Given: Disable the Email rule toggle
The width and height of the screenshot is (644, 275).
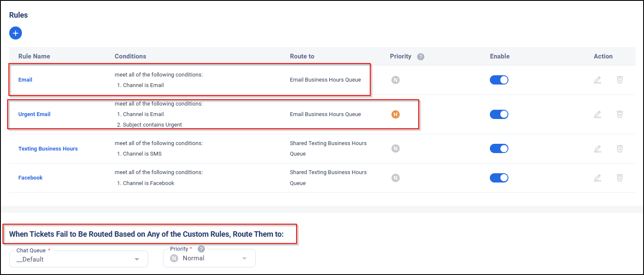Looking at the screenshot, I should click(499, 80).
